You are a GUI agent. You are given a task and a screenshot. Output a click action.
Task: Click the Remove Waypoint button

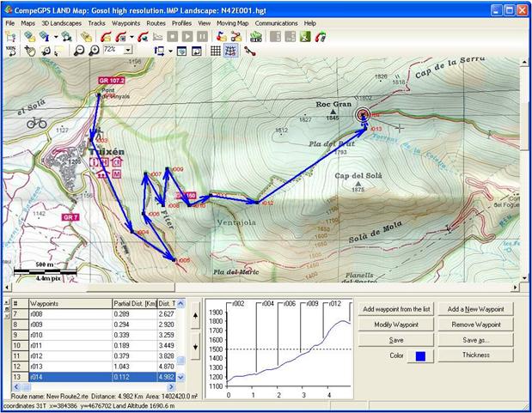pos(475,325)
